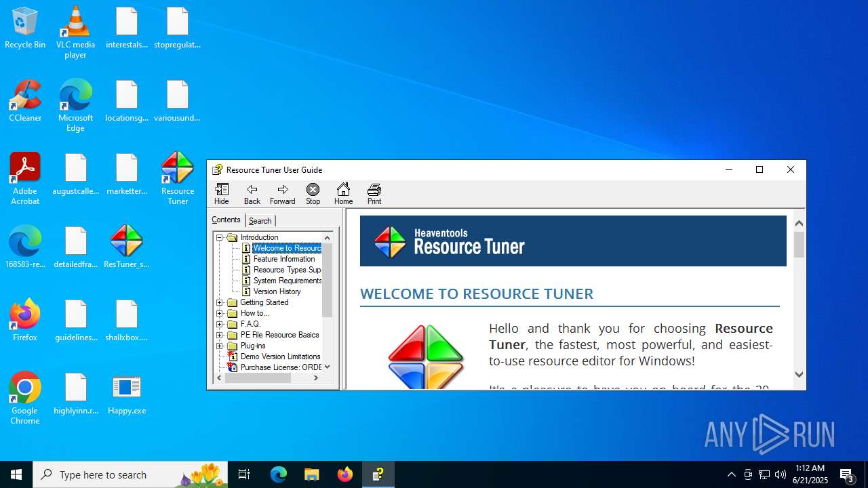Expand the Plug-ins node

click(220, 346)
